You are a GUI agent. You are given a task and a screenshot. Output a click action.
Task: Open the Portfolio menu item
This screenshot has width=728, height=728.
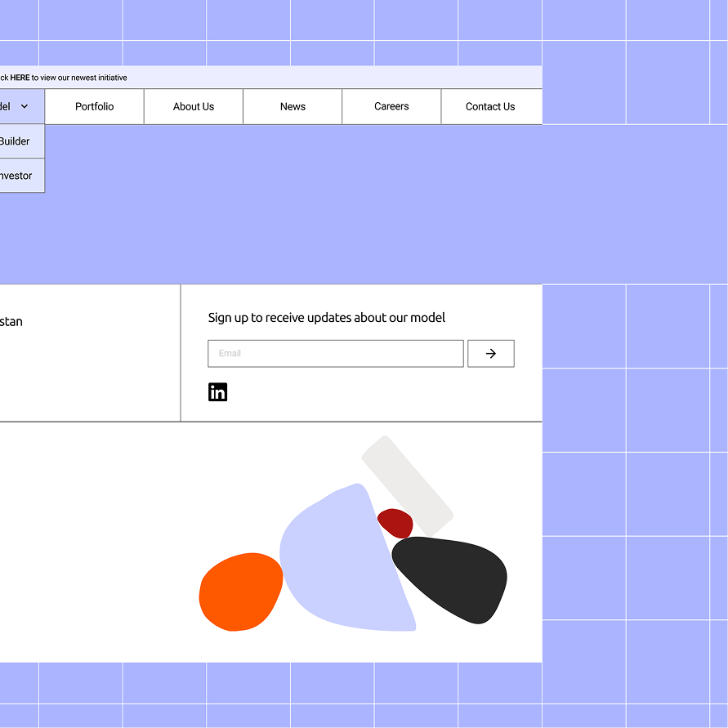click(x=94, y=106)
